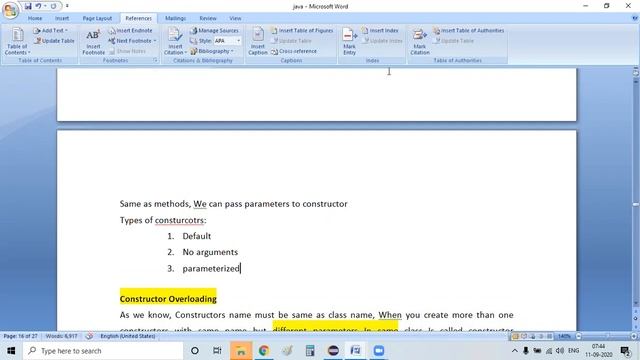Click the taskbar search box
Viewport: 640px width, 360px height.
103,351
